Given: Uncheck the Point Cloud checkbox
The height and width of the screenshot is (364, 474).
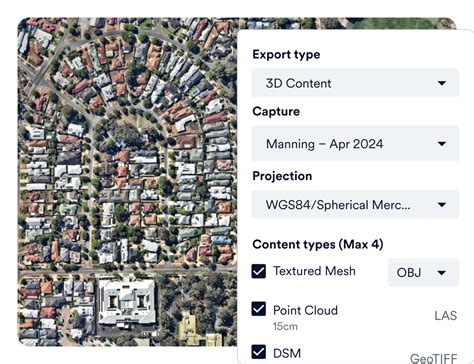Looking at the screenshot, I should click(259, 309).
